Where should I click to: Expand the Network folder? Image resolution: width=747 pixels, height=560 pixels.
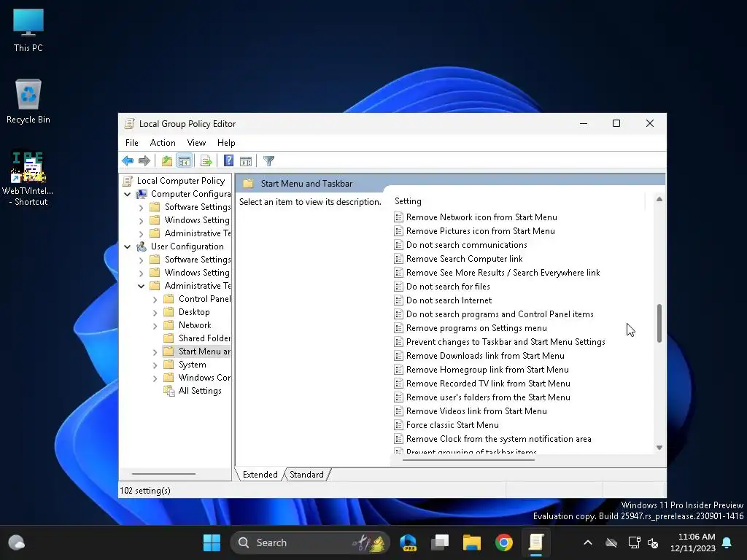tap(155, 326)
